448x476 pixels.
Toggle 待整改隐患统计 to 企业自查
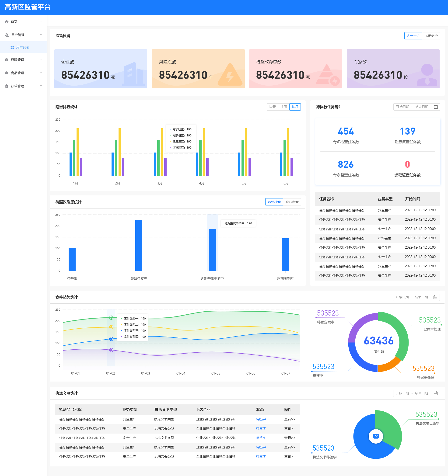click(292, 202)
